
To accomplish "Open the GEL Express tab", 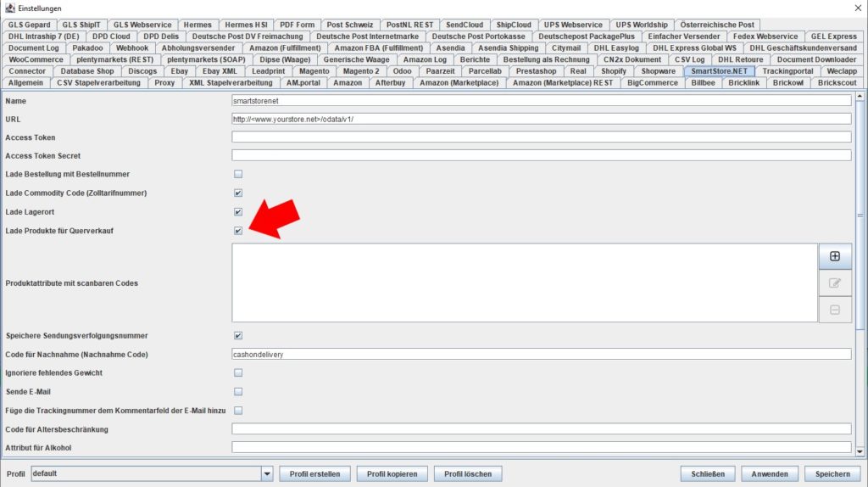I will pos(834,36).
